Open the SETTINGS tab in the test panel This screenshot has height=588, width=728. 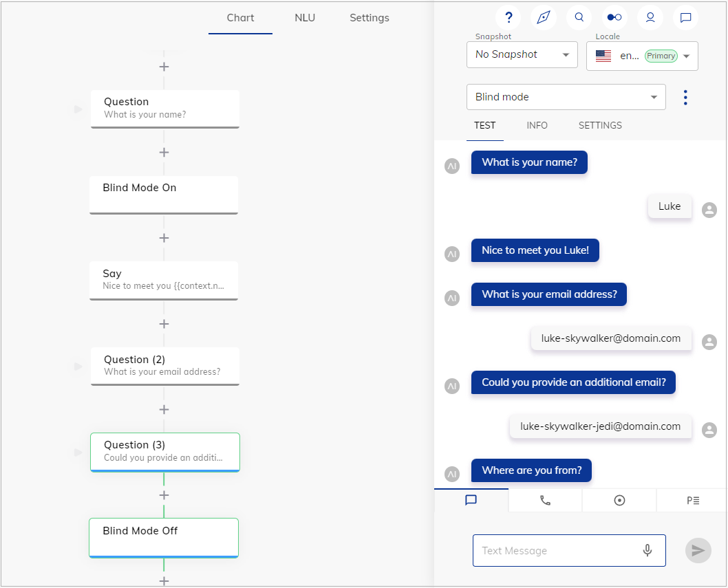click(600, 125)
